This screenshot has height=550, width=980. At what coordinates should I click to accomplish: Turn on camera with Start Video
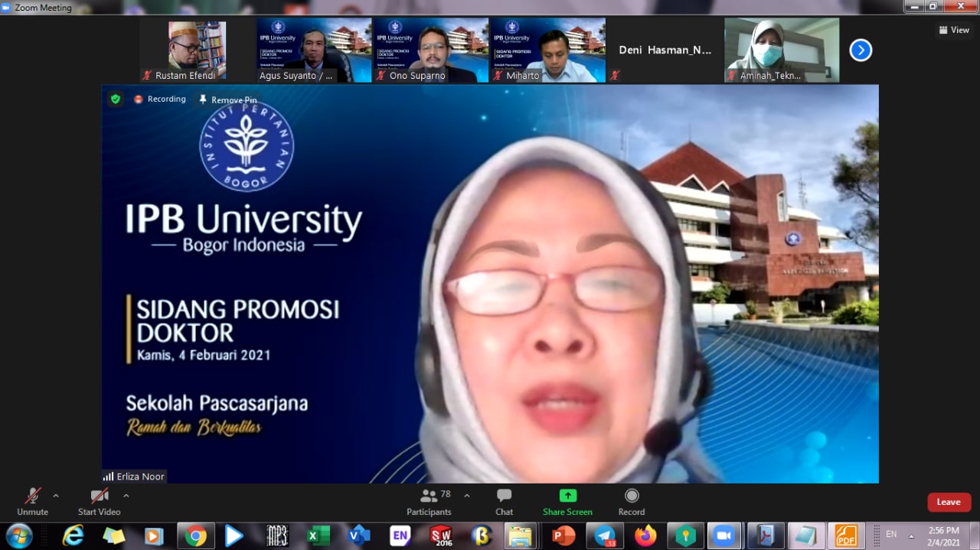(x=99, y=500)
